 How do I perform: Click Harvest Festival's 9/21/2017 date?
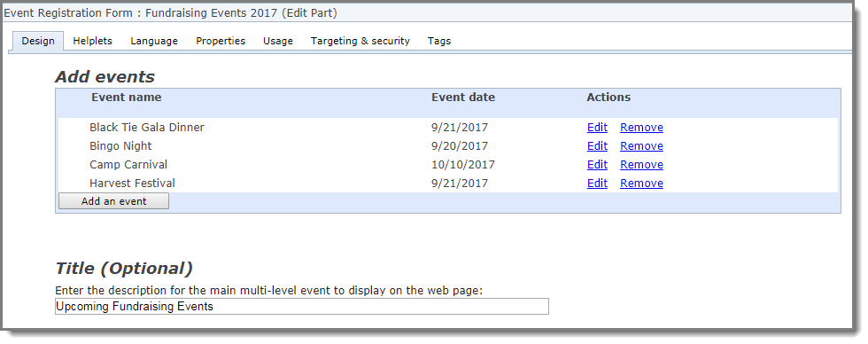(460, 184)
